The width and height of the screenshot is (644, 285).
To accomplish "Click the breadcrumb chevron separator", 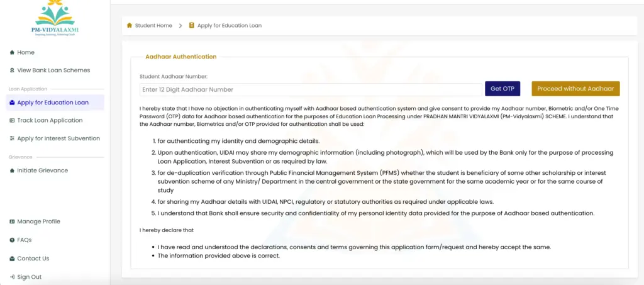I will (x=180, y=25).
